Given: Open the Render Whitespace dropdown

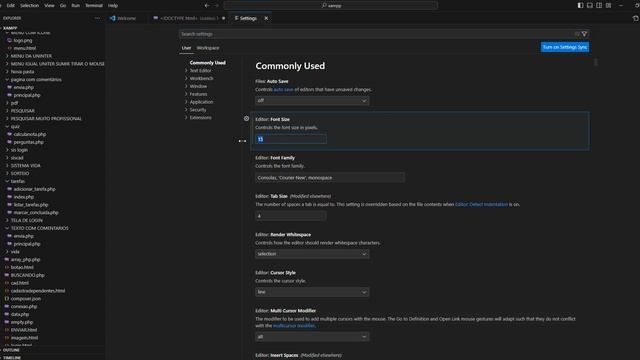Looking at the screenshot, I should [x=312, y=254].
